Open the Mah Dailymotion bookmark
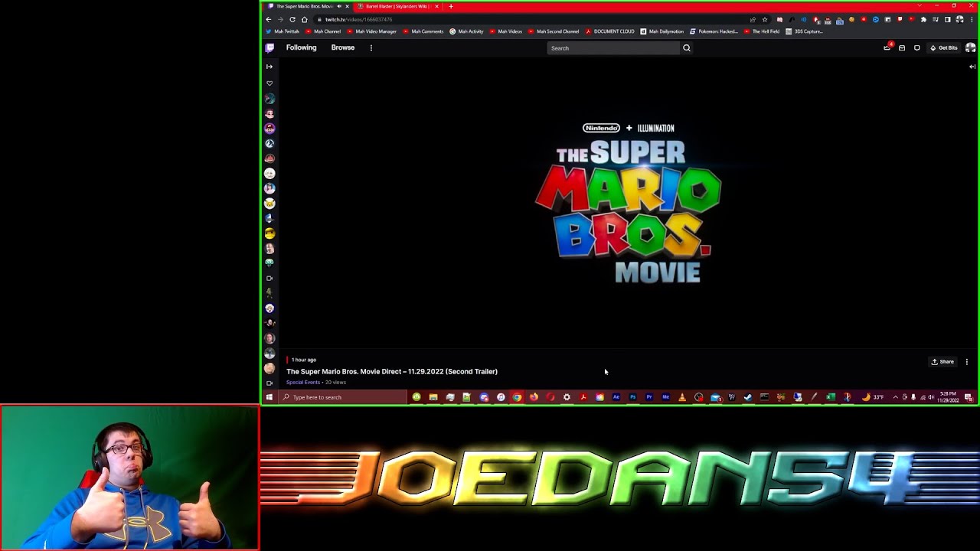 tap(661, 31)
